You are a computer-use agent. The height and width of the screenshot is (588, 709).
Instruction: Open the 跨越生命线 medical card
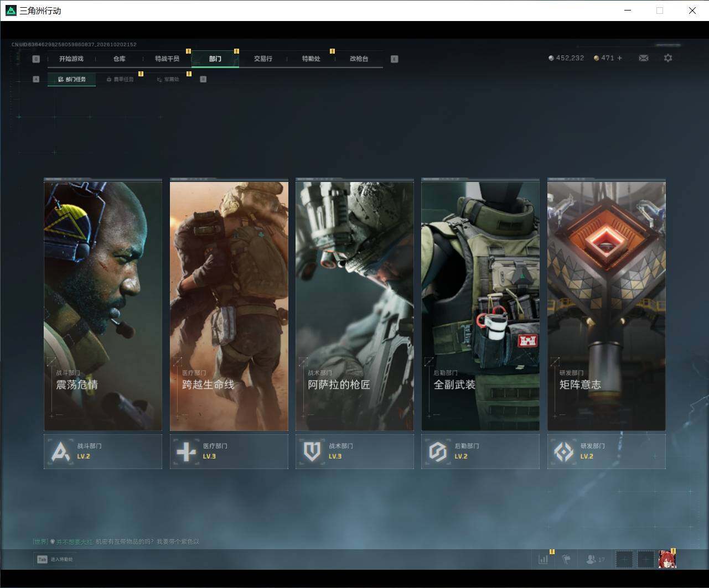point(229,305)
